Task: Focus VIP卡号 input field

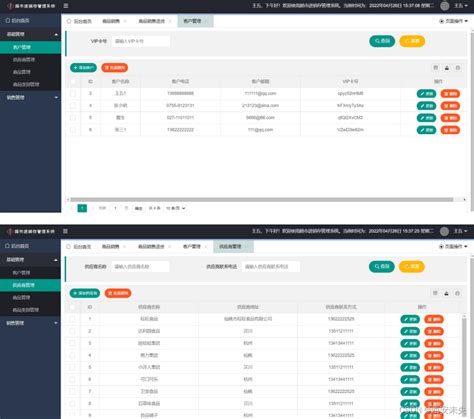Action: click(141, 41)
